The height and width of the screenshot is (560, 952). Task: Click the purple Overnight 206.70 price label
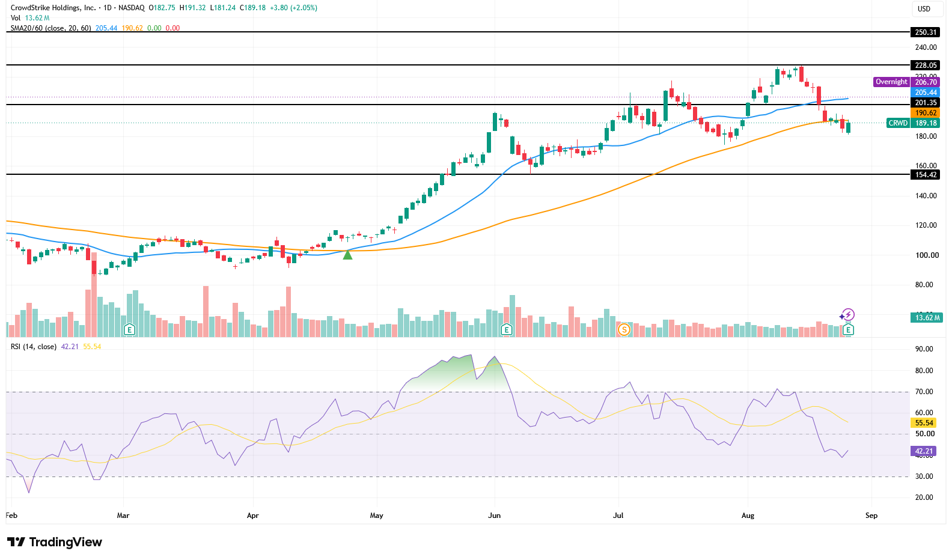click(906, 82)
